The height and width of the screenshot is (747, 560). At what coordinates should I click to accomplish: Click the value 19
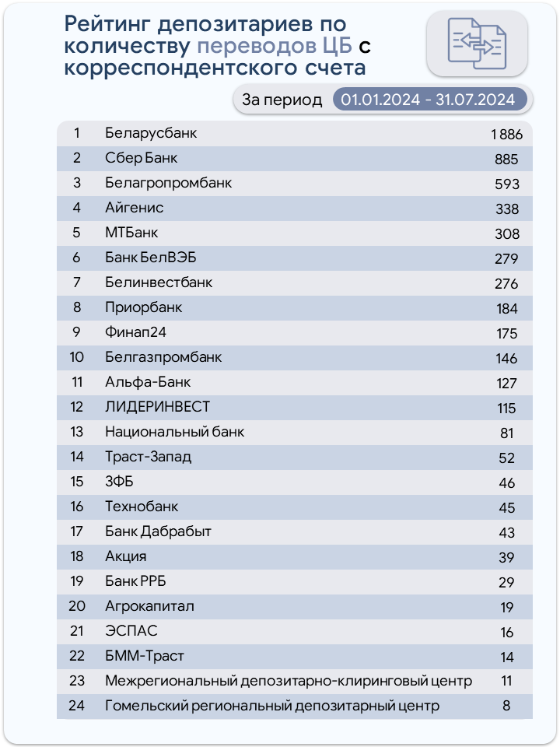(x=506, y=608)
